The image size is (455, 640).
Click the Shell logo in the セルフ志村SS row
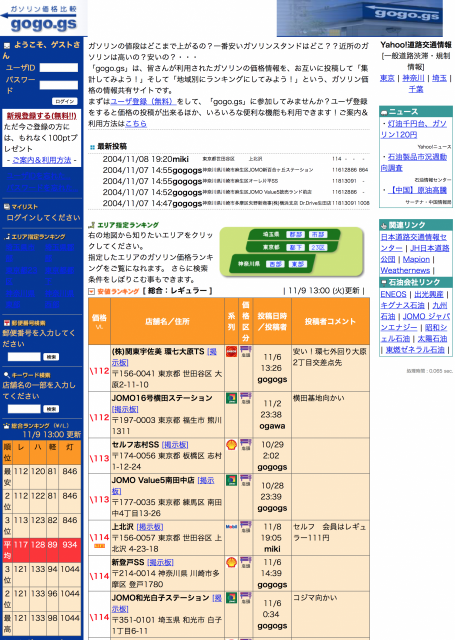point(231,444)
